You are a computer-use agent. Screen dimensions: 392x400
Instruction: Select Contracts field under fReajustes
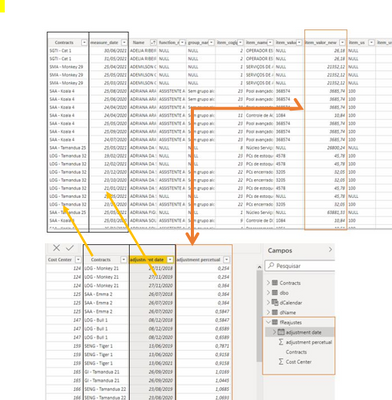click(296, 352)
